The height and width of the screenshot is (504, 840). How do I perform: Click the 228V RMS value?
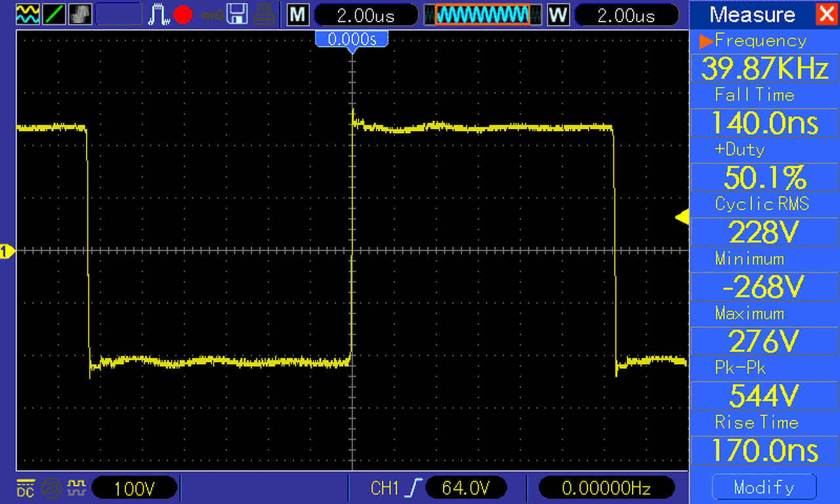click(x=765, y=232)
